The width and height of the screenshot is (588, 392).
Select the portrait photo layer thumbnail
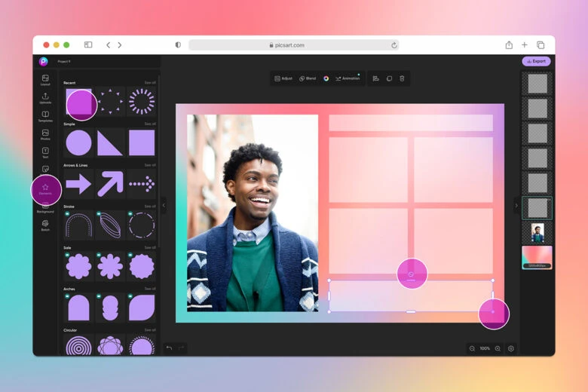[537, 232]
